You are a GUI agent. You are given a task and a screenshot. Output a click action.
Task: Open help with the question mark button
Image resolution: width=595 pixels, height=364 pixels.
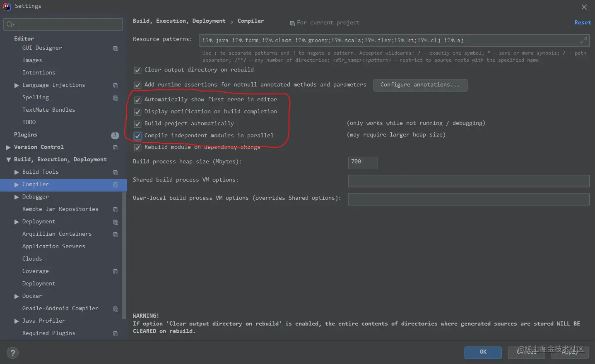pyautogui.click(x=12, y=353)
